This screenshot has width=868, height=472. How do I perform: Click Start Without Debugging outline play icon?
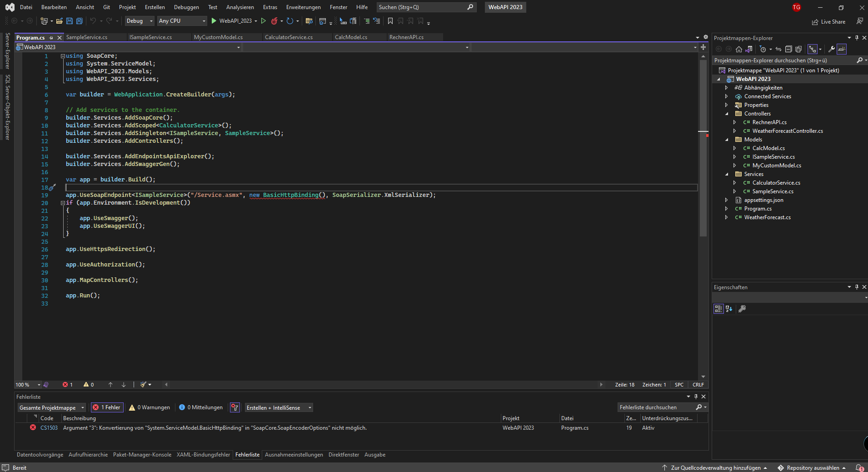pos(263,21)
